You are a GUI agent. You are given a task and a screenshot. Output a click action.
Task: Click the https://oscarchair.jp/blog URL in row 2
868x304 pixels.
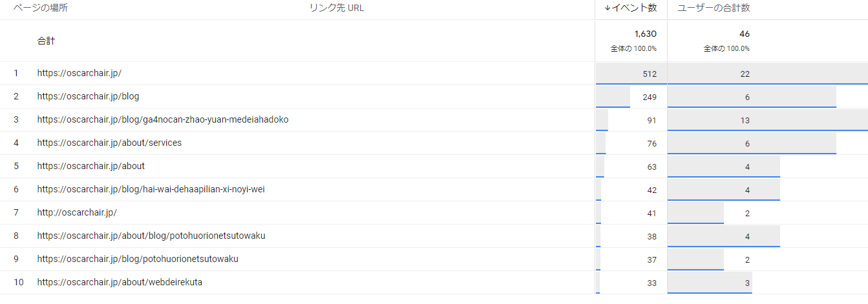pyautogui.click(x=88, y=97)
